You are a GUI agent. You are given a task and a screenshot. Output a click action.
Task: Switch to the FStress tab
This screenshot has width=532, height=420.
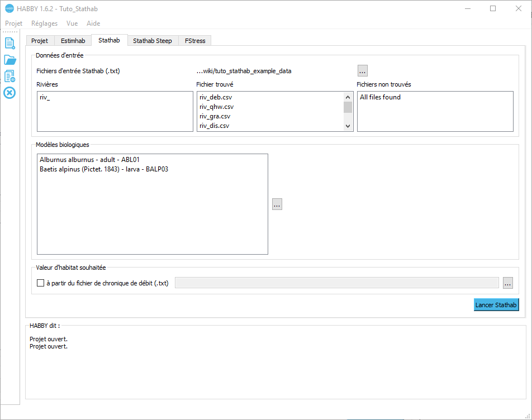coord(195,41)
